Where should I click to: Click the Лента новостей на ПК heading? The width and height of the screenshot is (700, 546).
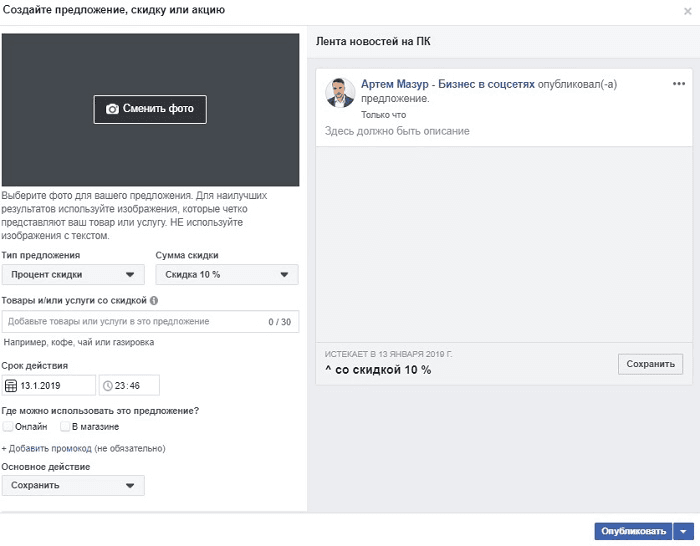(373, 42)
